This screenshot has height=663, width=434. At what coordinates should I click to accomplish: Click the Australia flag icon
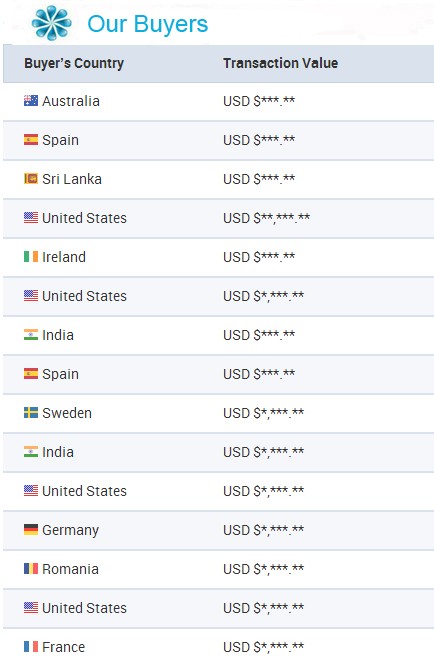[31, 101]
